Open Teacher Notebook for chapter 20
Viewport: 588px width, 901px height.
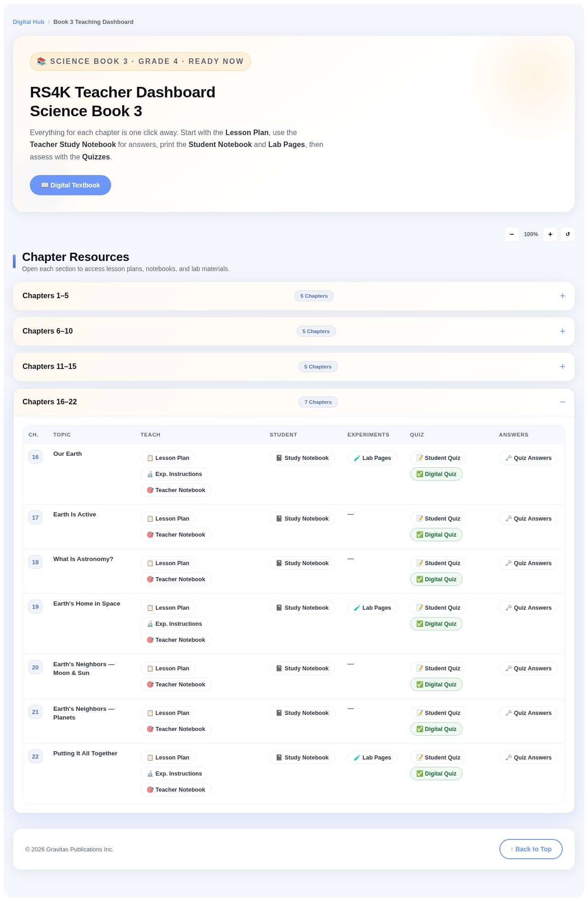pos(176,685)
